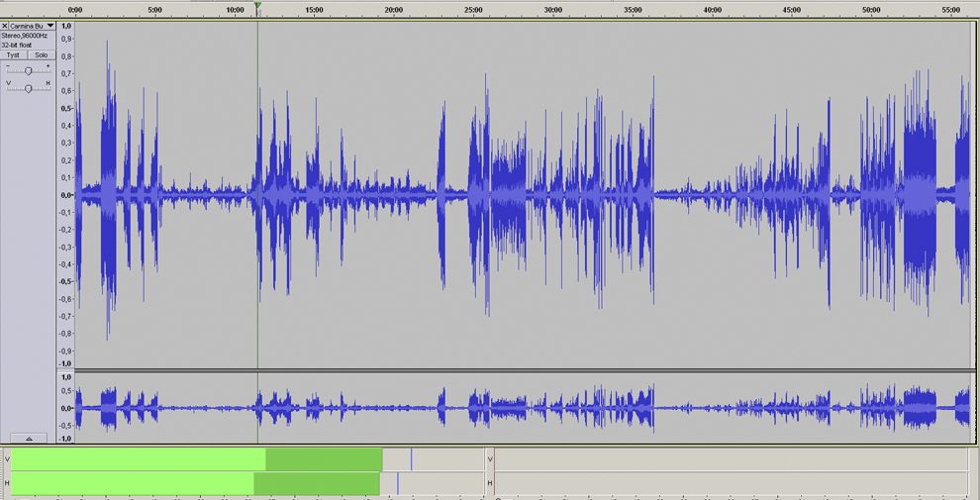Click the green playhead marker on timeline
This screenshot has width=980, height=500.
click(257, 7)
